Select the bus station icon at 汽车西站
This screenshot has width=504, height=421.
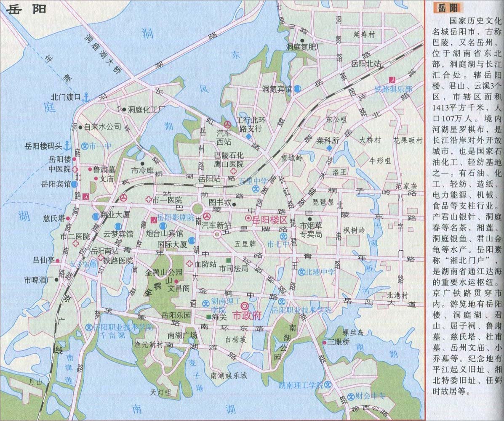tap(227, 124)
